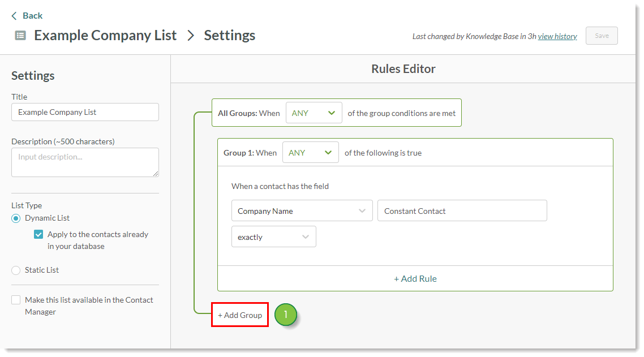Click the Settings breadcrumb item
Screen dimensions: 644x357
point(229,35)
